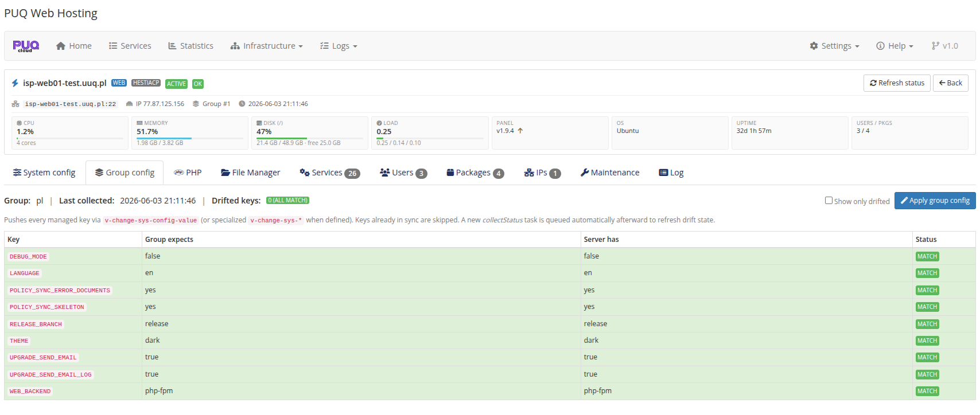Open the Log tab
The width and height of the screenshot is (980, 415).
point(671,173)
